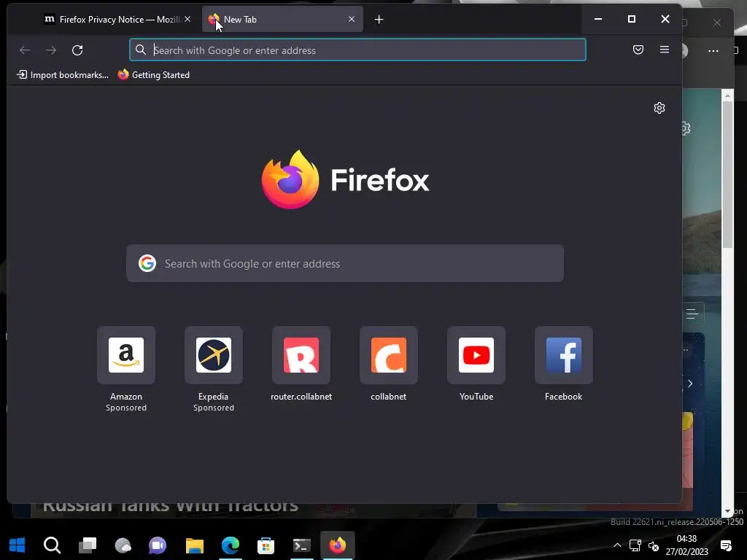This screenshot has width=747, height=560.
Task: Open the Amazon sponsored shortcut tile
Action: [x=126, y=355]
